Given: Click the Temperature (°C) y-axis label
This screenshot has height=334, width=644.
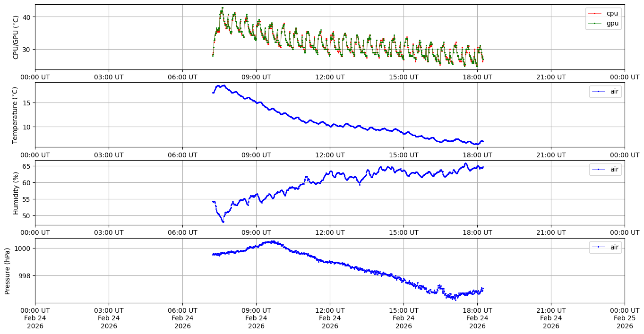Looking at the screenshot, I should pos(15,115).
